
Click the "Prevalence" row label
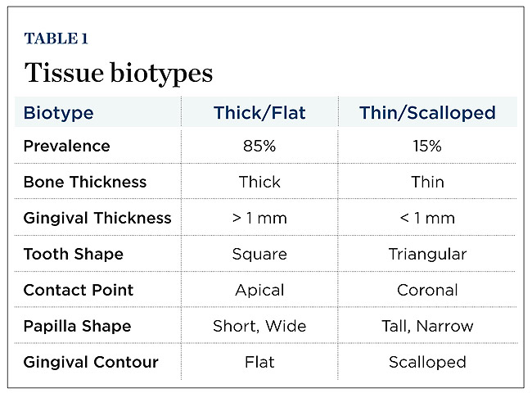(x=65, y=147)
